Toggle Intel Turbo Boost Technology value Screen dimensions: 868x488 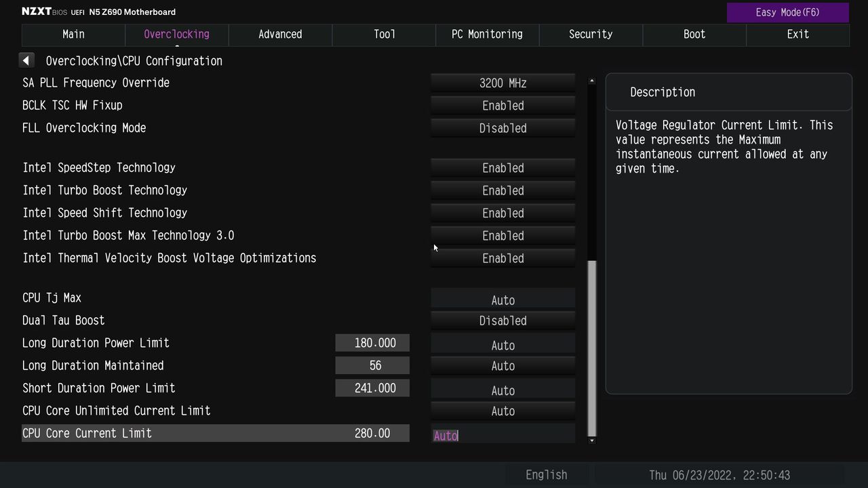click(x=503, y=190)
